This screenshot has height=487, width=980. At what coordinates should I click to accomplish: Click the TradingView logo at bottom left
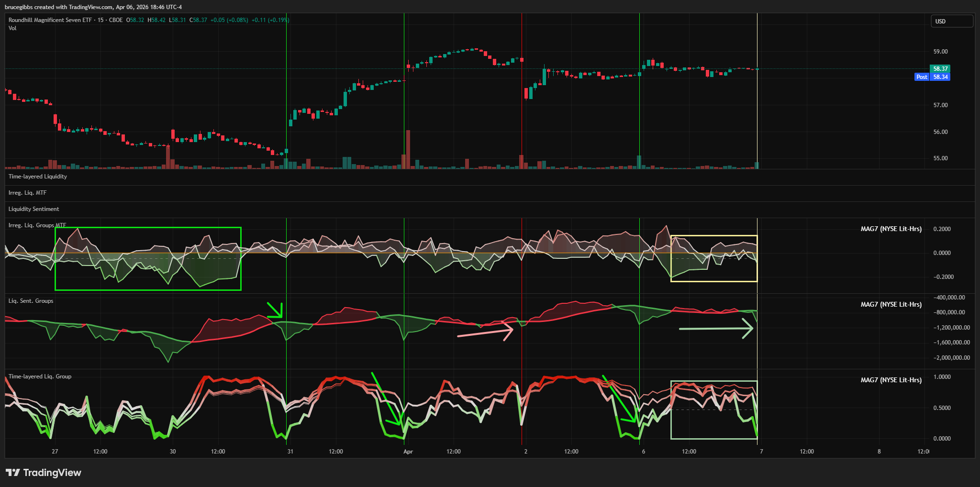point(44,473)
